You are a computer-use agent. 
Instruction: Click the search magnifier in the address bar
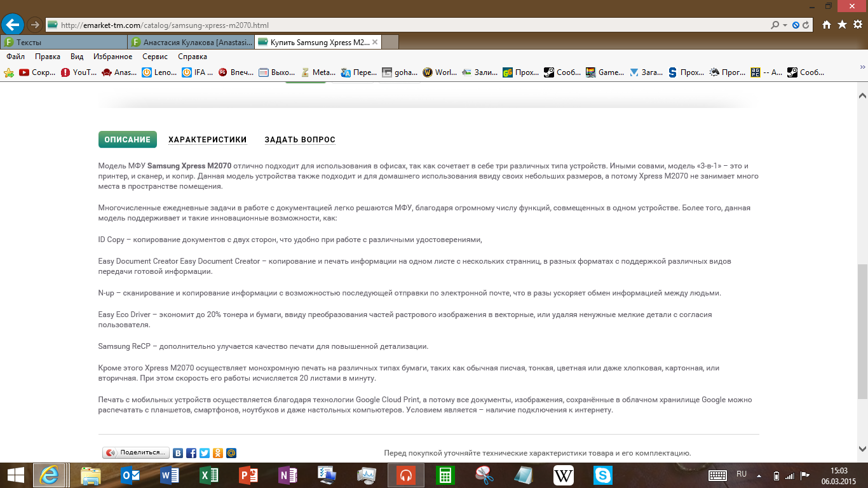tap(775, 25)
